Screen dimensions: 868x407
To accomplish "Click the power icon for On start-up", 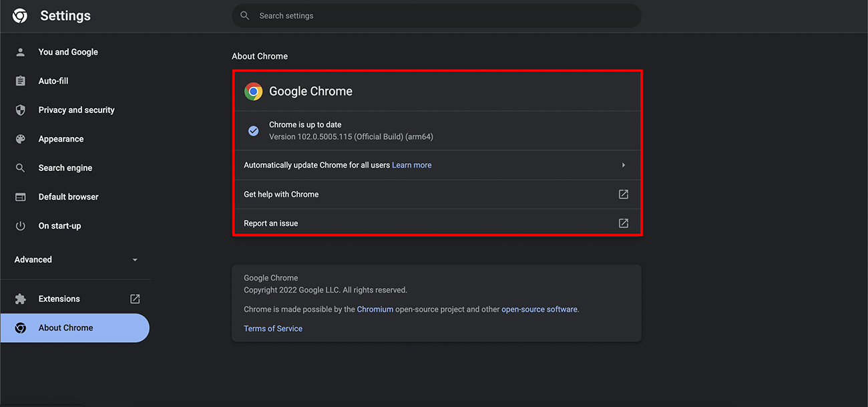I will coord(21,226).
